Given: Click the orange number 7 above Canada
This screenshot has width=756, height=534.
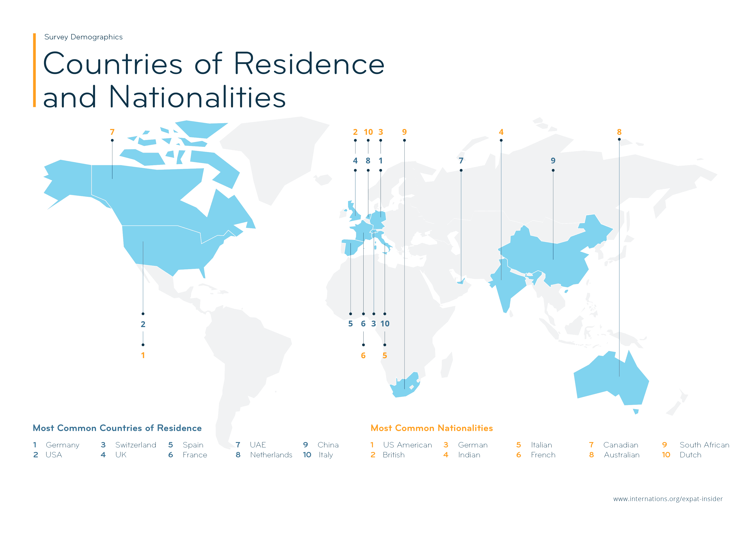Looking at the screenshot, I should pos(112,132).
